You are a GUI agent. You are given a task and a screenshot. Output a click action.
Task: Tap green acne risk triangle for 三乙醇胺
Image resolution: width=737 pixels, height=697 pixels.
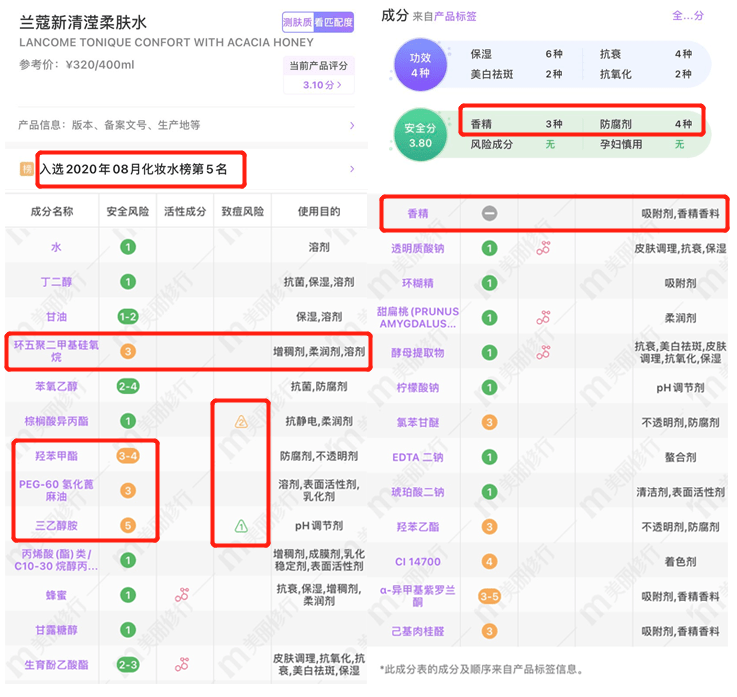click(241, 526)
